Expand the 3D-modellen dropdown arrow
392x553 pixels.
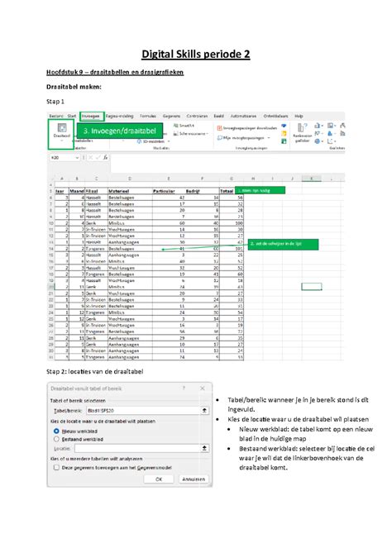pyautogui.click(x=169, y=141)
